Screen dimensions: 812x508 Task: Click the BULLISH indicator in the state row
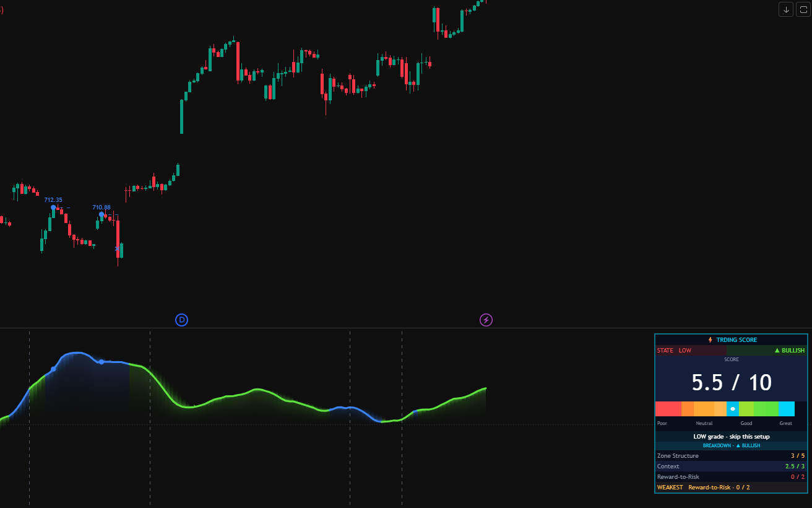[790, 351]
